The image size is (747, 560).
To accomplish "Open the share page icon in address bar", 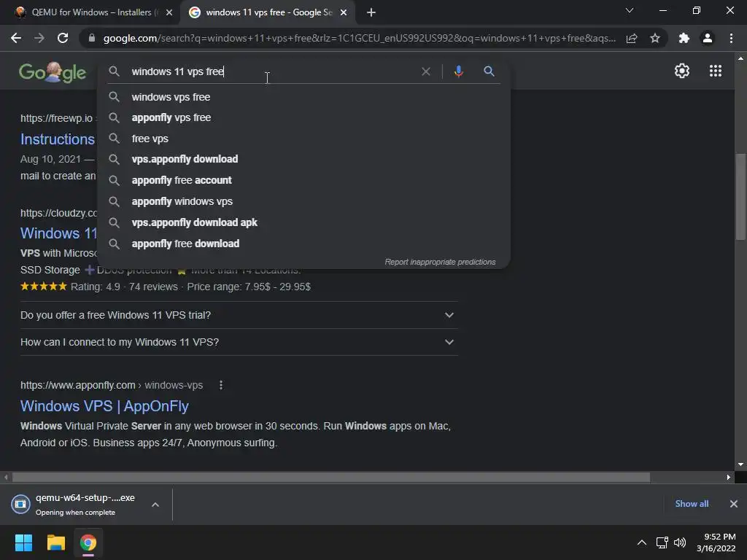I will (632, 38).
